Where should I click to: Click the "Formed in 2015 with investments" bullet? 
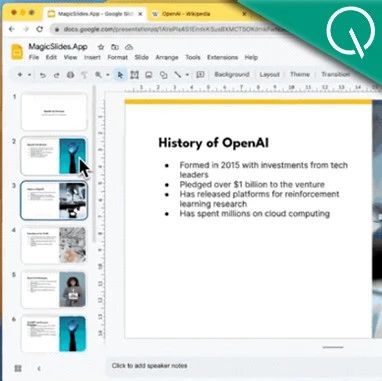tap(263, 170)
